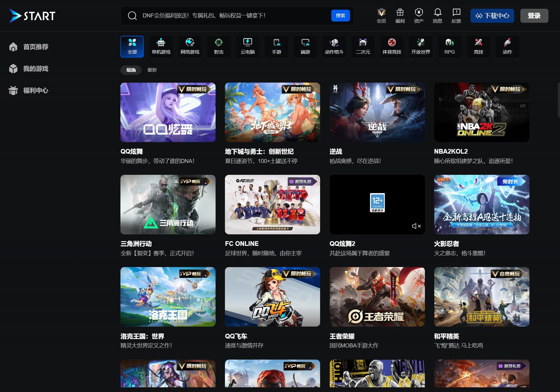Click the 洛克王国：世界 title
Image resolution: width=560 pixels, height=392 pixels.
142,336
